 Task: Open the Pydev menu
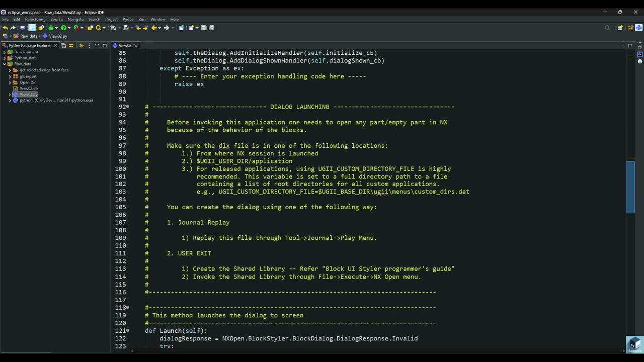[128, 19]
